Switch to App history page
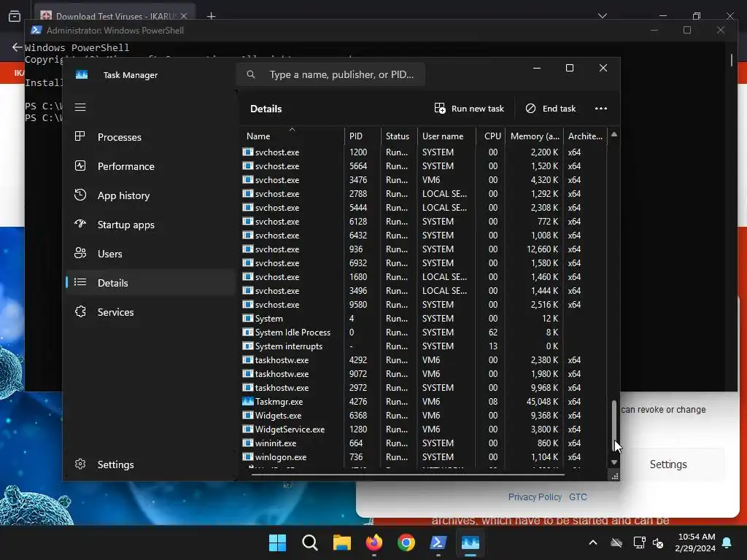The image size is (747, 560). point(150,195)
